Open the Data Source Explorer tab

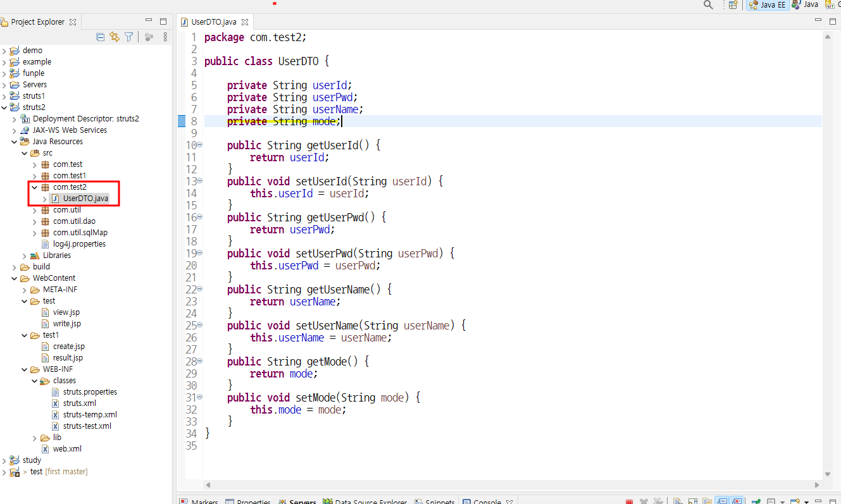(x=365, y=501)
